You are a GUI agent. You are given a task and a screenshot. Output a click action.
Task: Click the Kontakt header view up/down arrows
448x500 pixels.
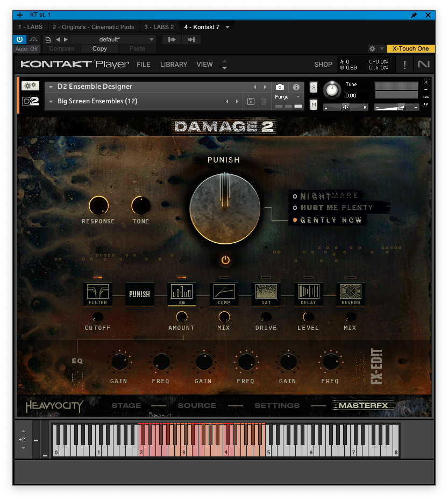224,65
